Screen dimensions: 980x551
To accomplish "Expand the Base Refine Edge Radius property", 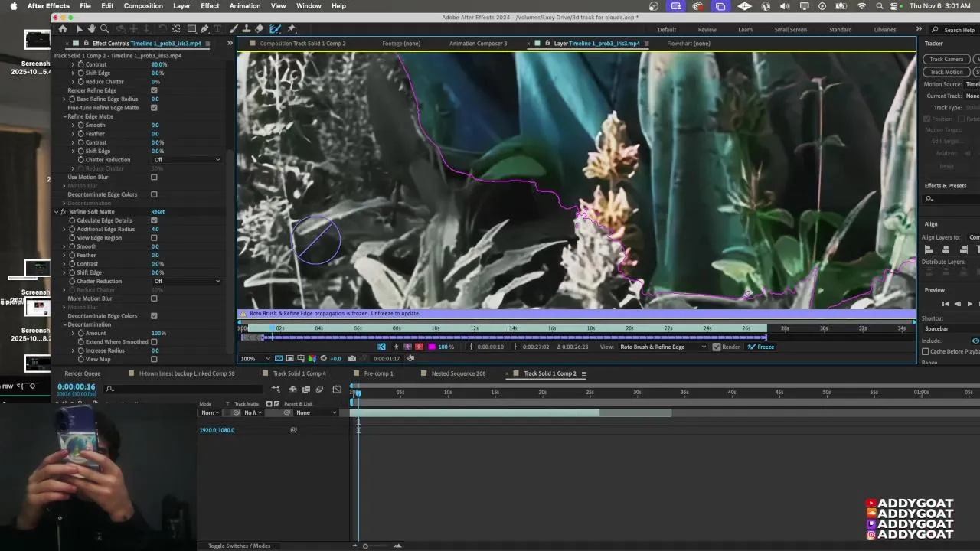I will [65, 99].
